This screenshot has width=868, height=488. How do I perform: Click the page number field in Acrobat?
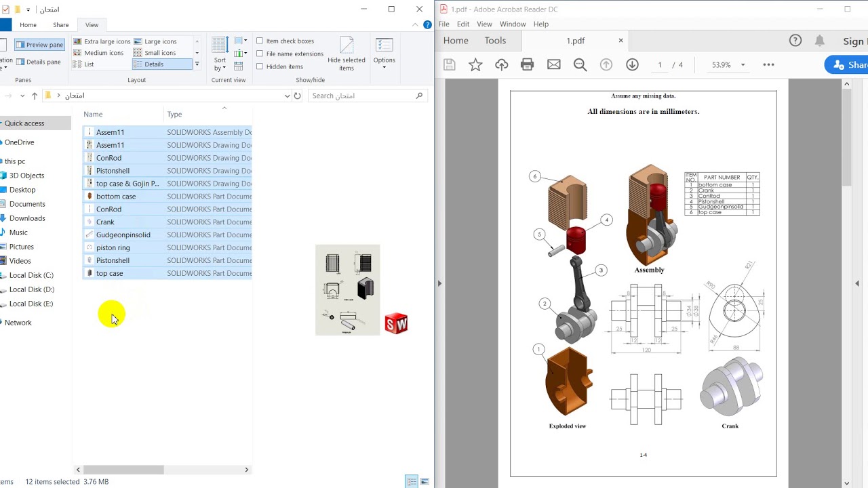(x=659, y=65)
